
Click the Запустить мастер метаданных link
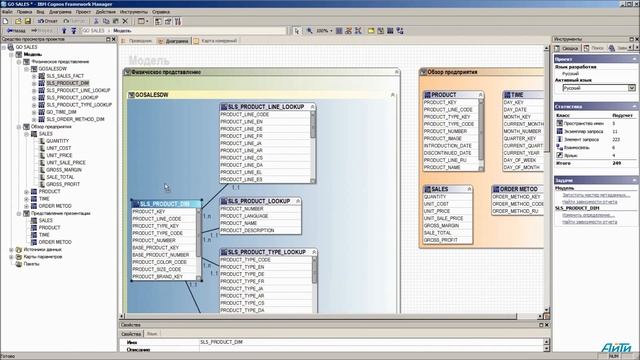click(x=596, y=195)
